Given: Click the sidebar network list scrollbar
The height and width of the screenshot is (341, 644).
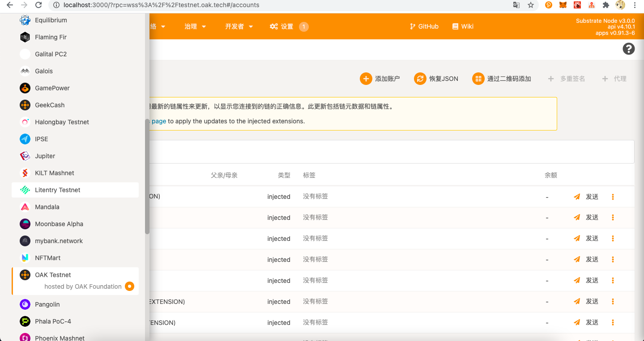Looking at the screenshot, I should 147,177.
